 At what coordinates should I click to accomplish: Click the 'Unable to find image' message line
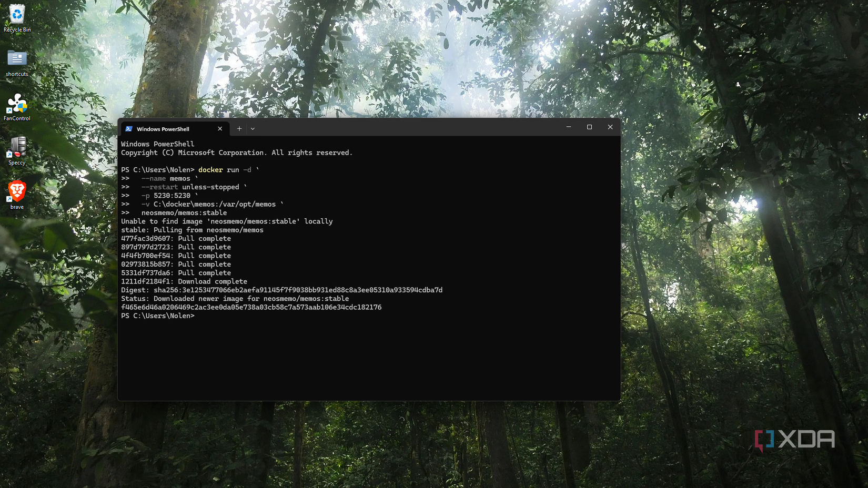coord(227,221)
